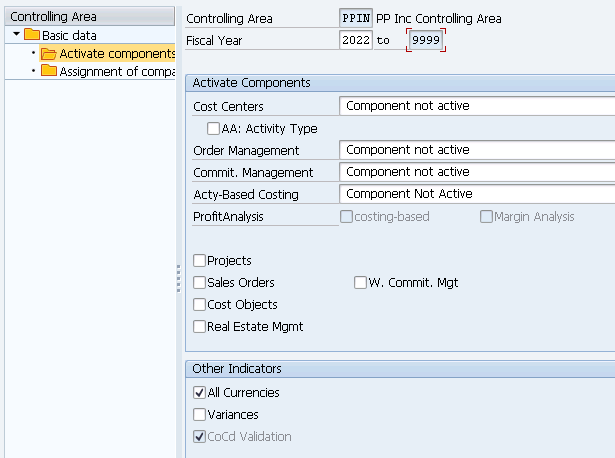Toggle the Cost Objects checkbox

point(199,304)
